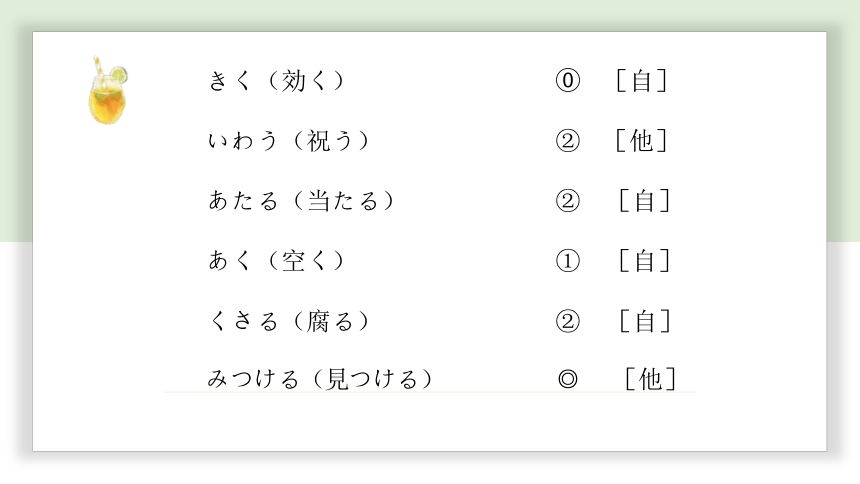Click the ［自］ tag in あたる row
This screenshot has height=484, width=860.
point(645,201)
